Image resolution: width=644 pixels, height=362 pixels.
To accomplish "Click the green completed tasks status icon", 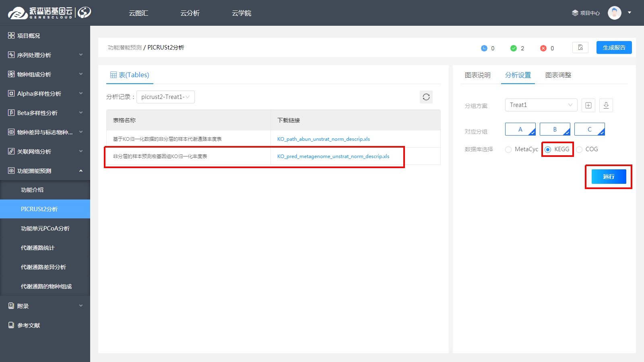I will tap(514, 48).
